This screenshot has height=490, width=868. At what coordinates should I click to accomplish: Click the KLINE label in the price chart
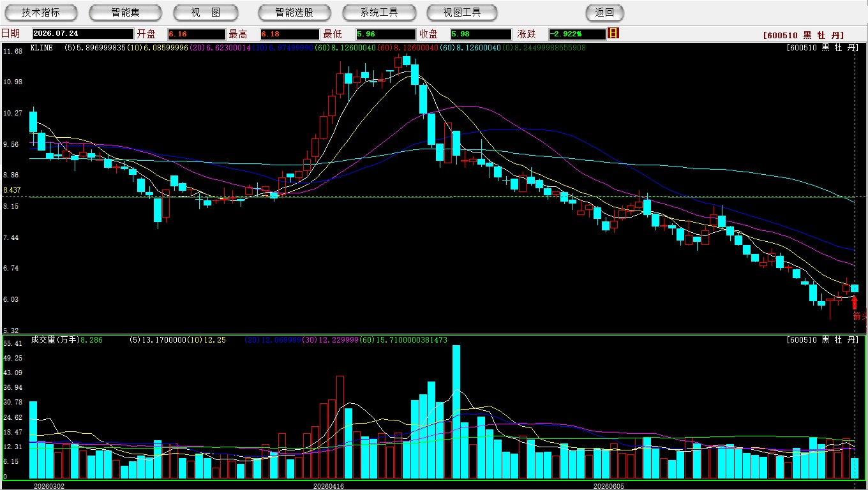click(41, 48)
